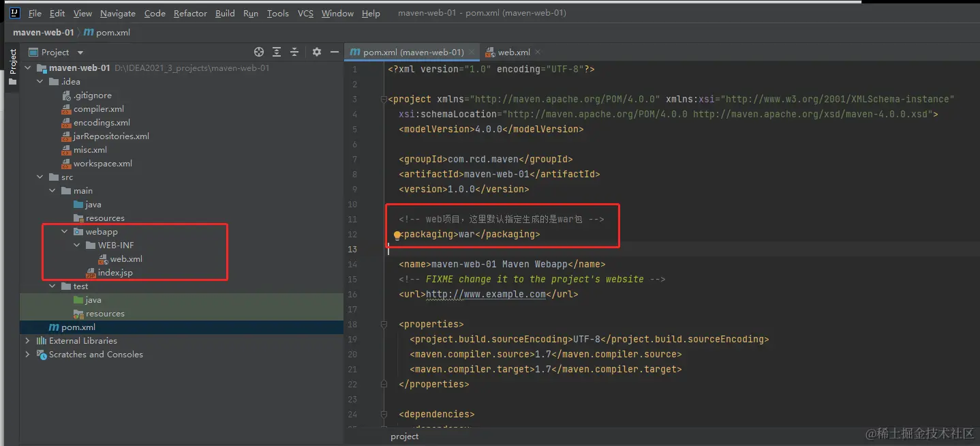Collapse the fold marker beside project tag
Screen dimensions: 980x446
click(x=384, y=100)
